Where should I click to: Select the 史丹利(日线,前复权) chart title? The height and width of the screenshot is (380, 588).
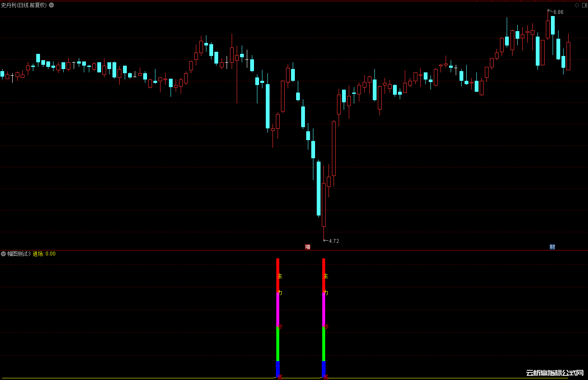24,5
